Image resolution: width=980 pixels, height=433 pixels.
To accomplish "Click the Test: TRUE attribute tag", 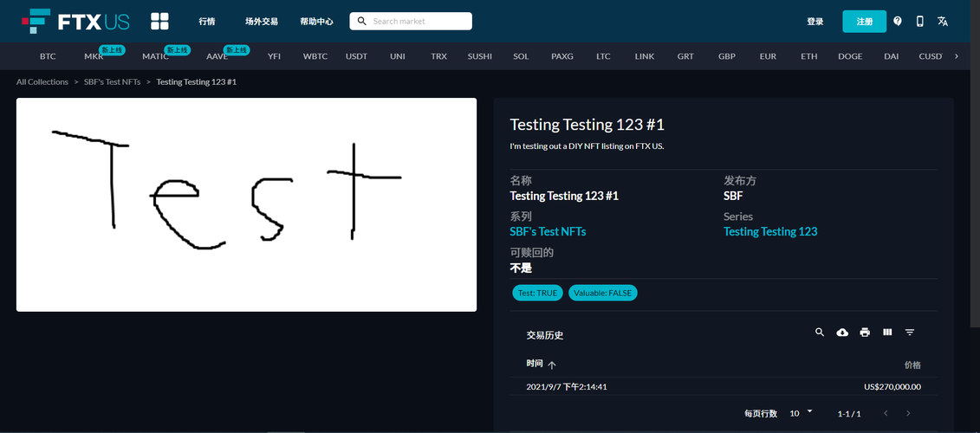I will point(537,293).
